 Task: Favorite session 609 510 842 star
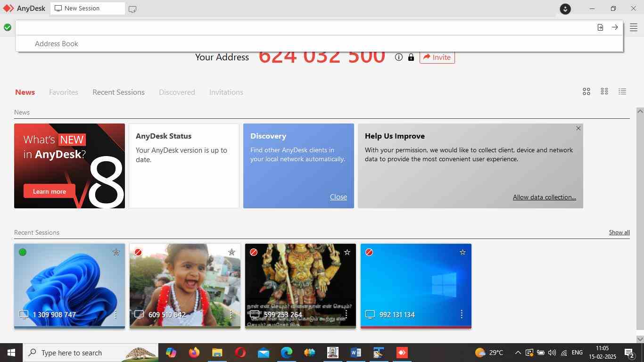tap(231, 252)
